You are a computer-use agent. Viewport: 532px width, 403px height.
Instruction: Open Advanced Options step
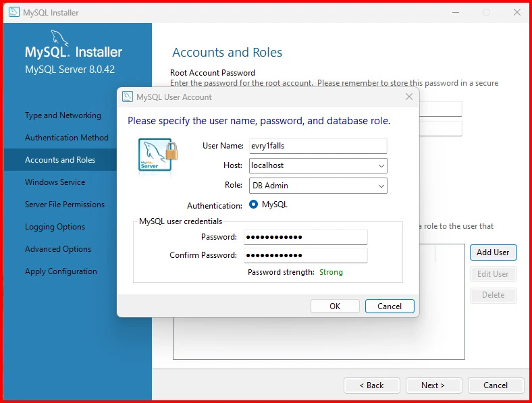coord(58,249)
